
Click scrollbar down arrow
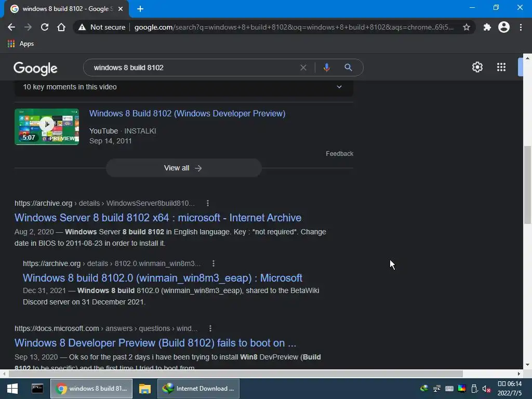pyautogui.click(x=527, y=365)
